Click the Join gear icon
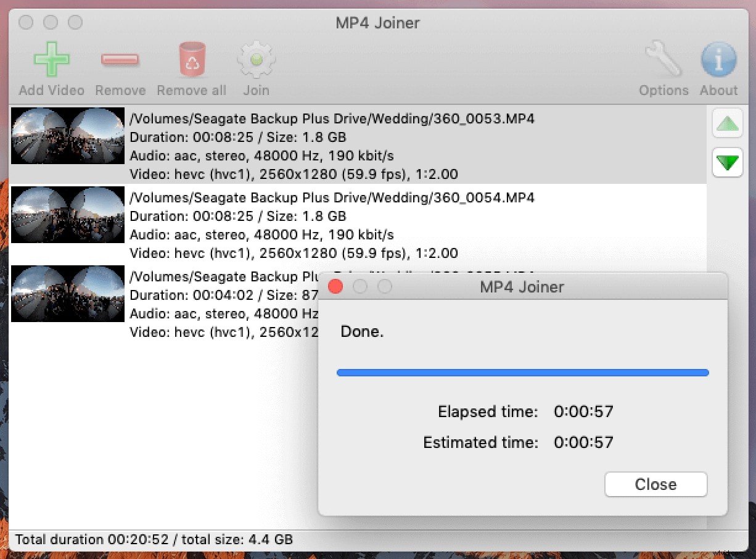The image size is (756, 559). 256,60
